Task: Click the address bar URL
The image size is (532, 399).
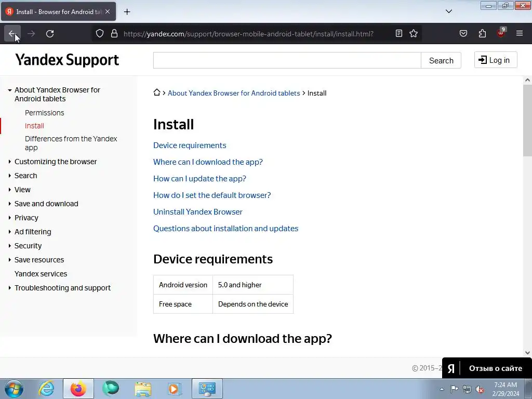Action: (x=248, y=34)
